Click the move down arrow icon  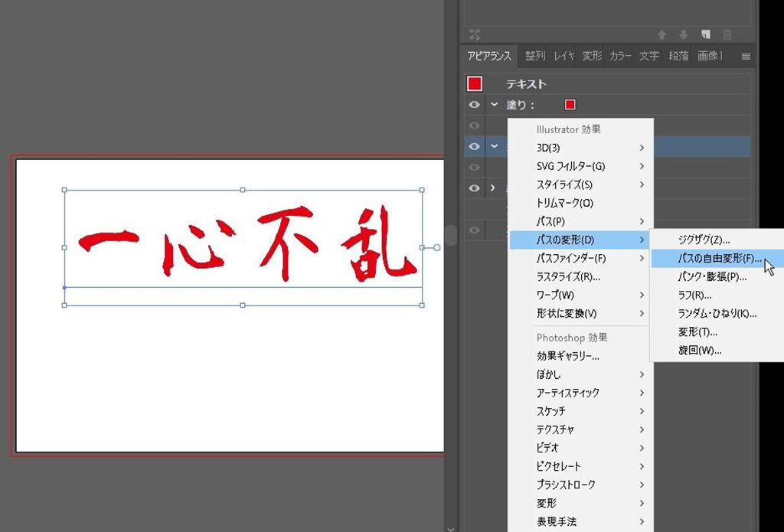click(x=683, y=34)
